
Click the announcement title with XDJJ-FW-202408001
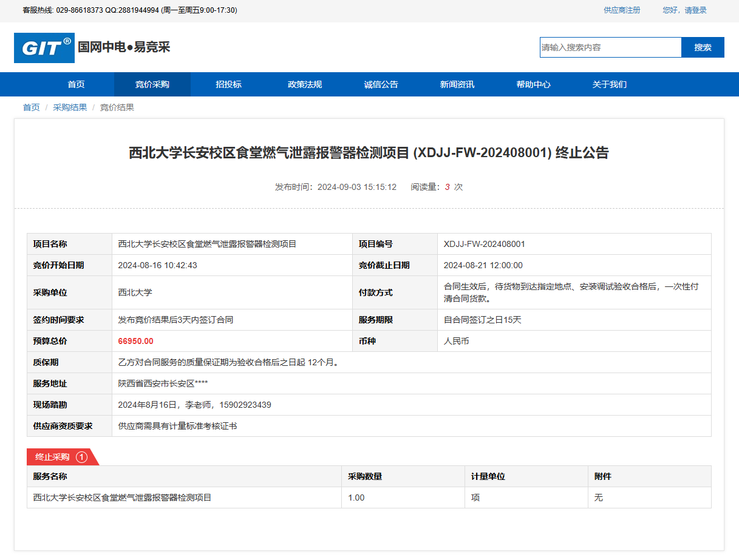tap(369, 153)
